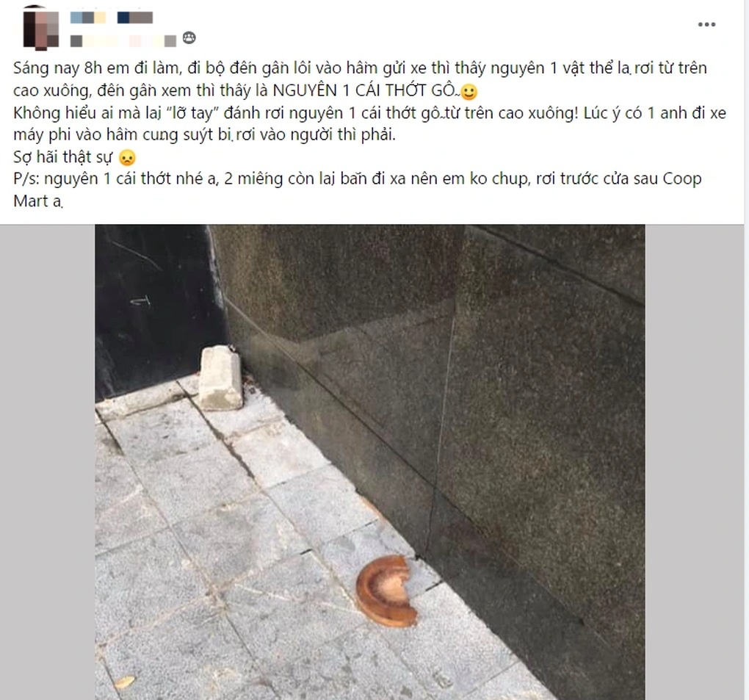
Task: Click the group audience icon beside timestamp
Action: pos(189,37)
